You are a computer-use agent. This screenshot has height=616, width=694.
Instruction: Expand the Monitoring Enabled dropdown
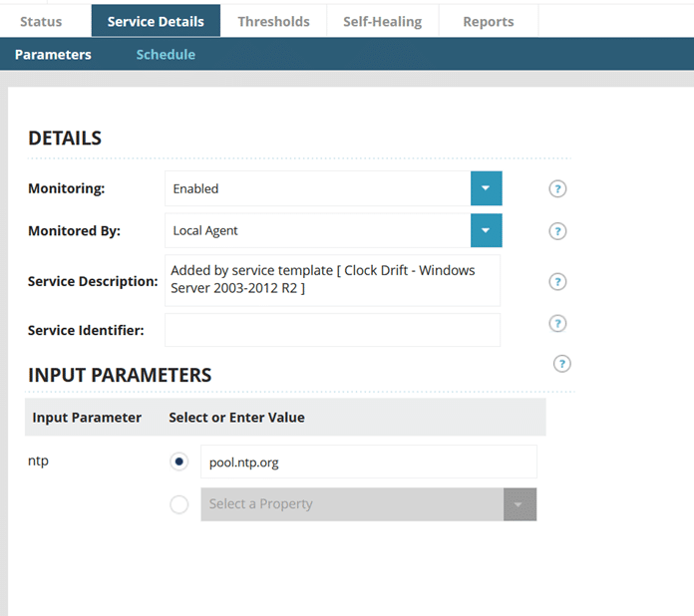point(486,188)
